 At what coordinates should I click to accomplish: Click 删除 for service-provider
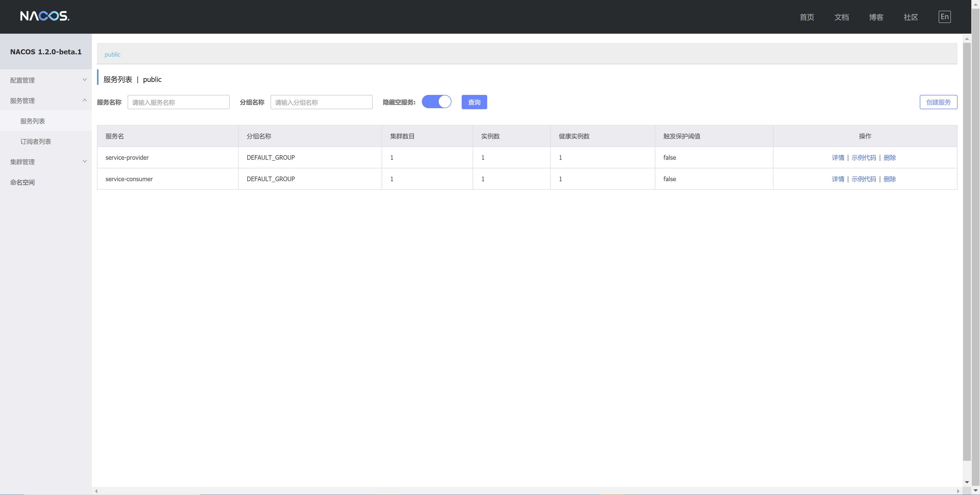pyautogui.click(x=889, y=157)
